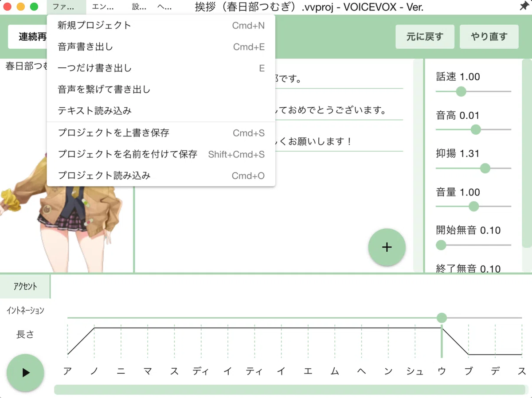Viewport: 532px width, 398px height.
Task: Click the mora シュ
Action: (x=415, y=371)
